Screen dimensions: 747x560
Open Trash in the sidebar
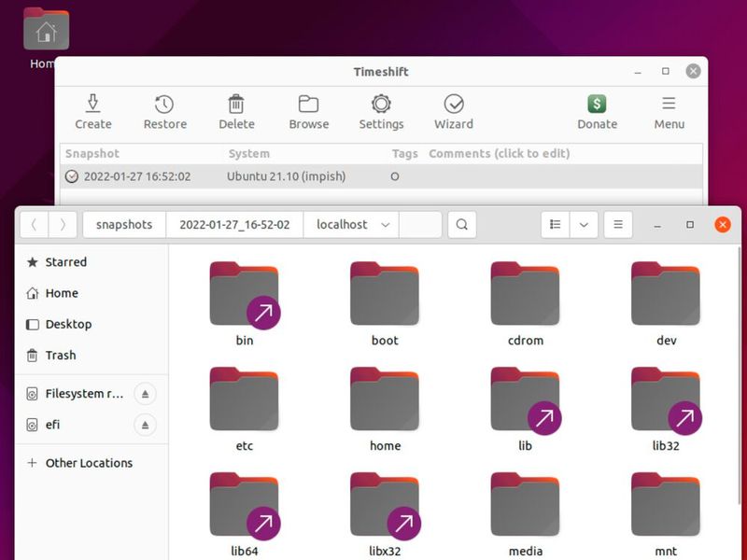pos(92,356)
